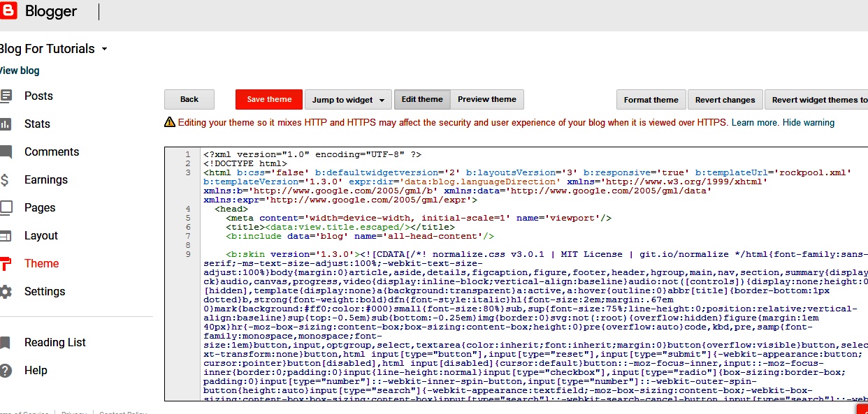
Task: Click the Stats bar chart icon
Action: coord(6,124)
